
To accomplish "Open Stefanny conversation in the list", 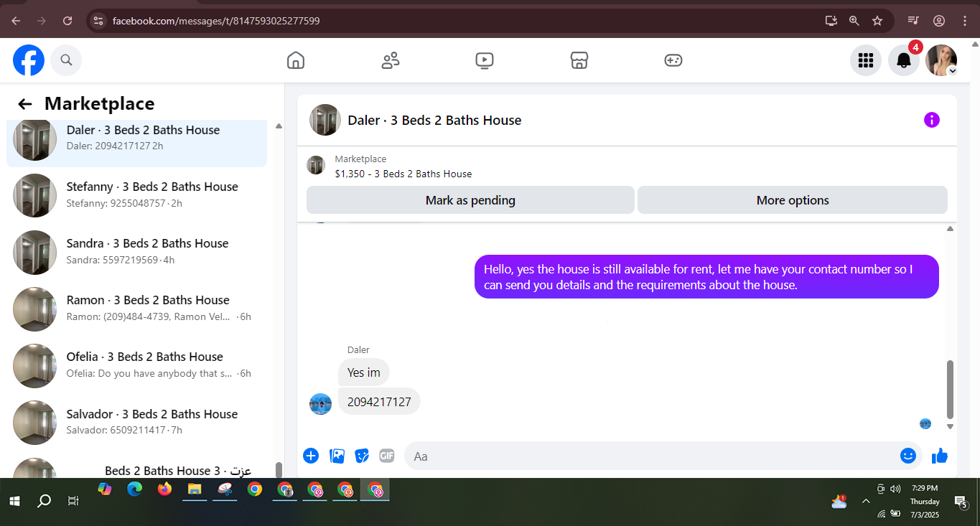I will pyautogui.click(x=136, y=195).
